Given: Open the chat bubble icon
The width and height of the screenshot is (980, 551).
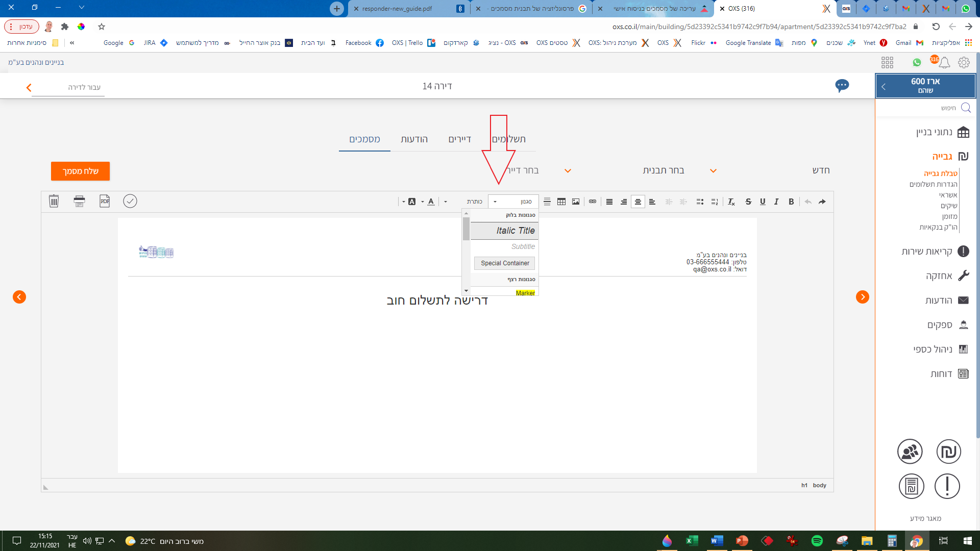Looking at the screenshot, I should click(842, 85).
